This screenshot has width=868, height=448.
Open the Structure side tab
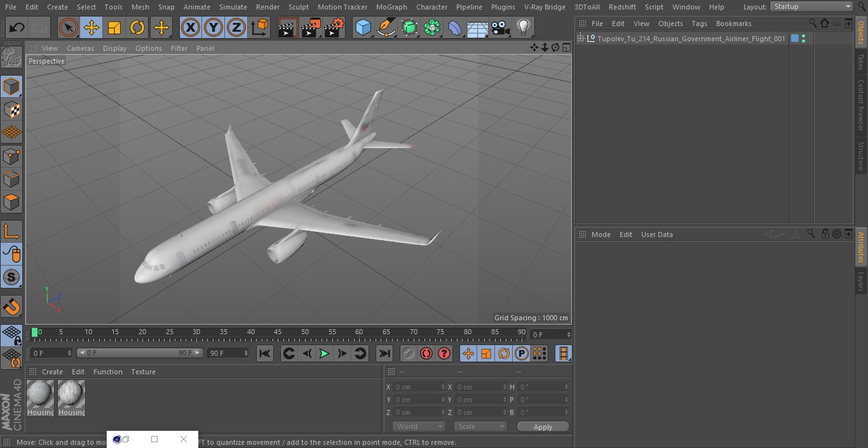pyautogui.click(x=861, y=156)
